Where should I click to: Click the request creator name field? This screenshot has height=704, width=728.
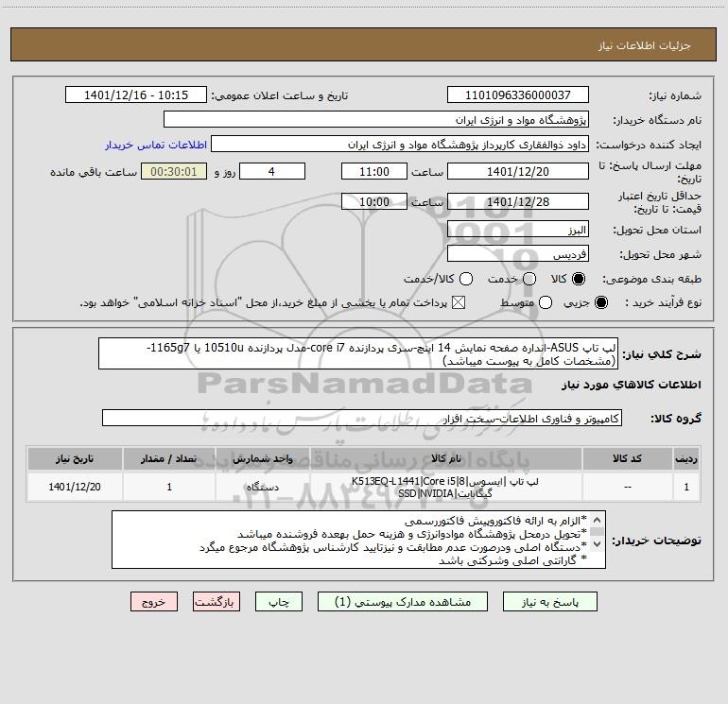400,145
